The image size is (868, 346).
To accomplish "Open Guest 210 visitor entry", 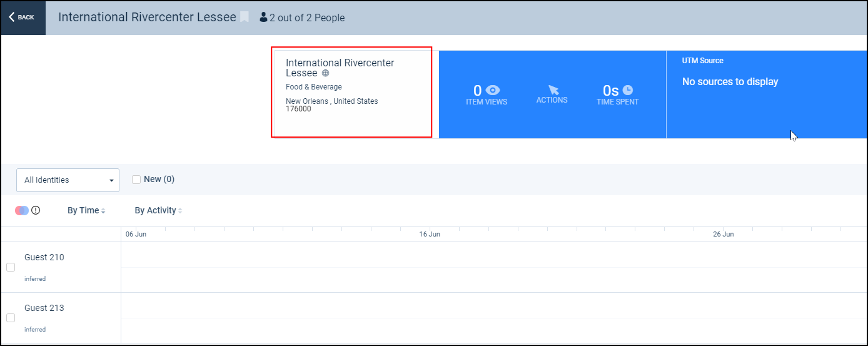I will coord(44,257).
